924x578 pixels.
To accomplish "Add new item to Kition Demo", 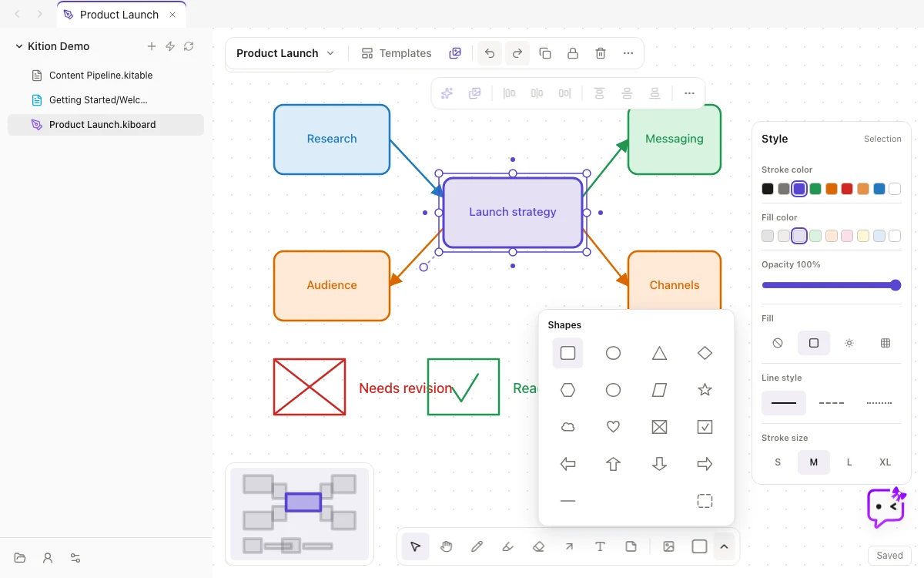I will 152,46.
